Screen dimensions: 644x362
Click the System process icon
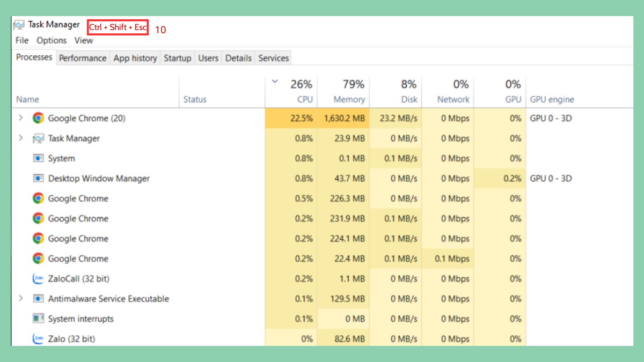(x=38, y=158)
